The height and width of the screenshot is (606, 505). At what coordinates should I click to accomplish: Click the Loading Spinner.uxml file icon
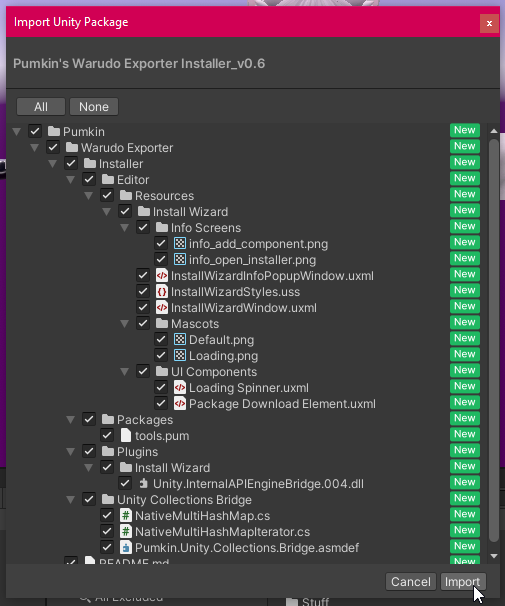coord(180,388)
